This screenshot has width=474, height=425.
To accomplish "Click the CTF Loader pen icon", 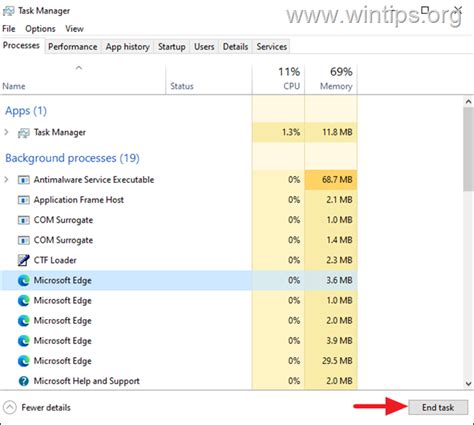I will pyautogui.click(x=23, y=260).
